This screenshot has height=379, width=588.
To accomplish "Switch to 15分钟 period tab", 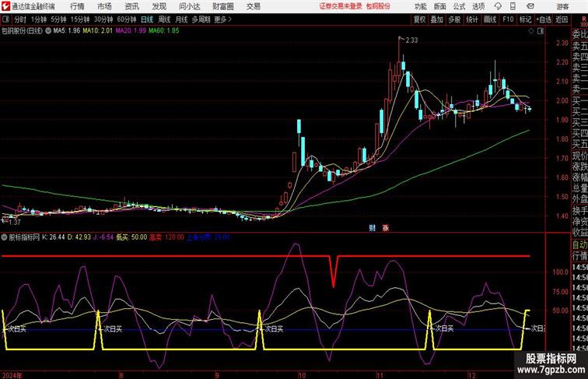I will (x=80, y=19).
